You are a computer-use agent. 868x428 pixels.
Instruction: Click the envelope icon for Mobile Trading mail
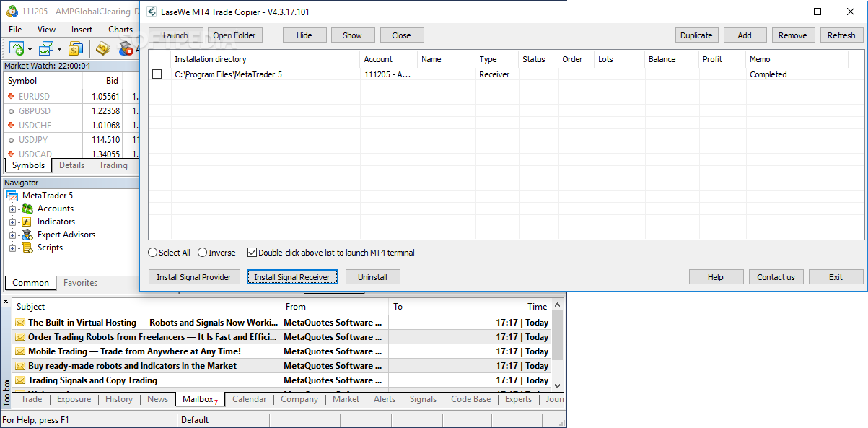(x=20, y=351)
